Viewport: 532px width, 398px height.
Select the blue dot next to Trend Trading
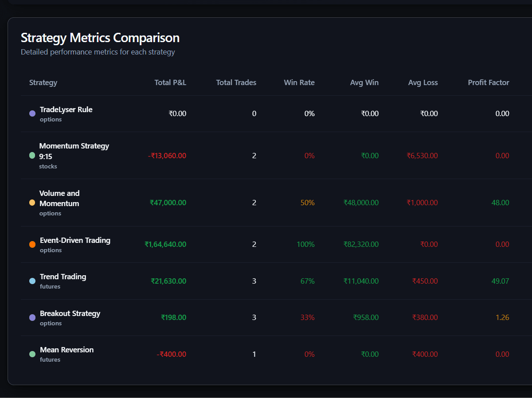pyautogui.click(x=32, y=281)
